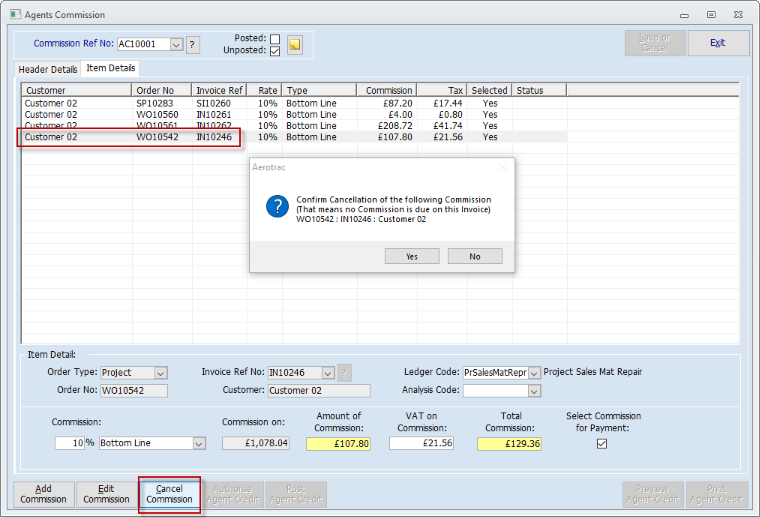Confirm cancellation with Yes
The width and height of the screenshot is (760, 518).
coord(412,256)
